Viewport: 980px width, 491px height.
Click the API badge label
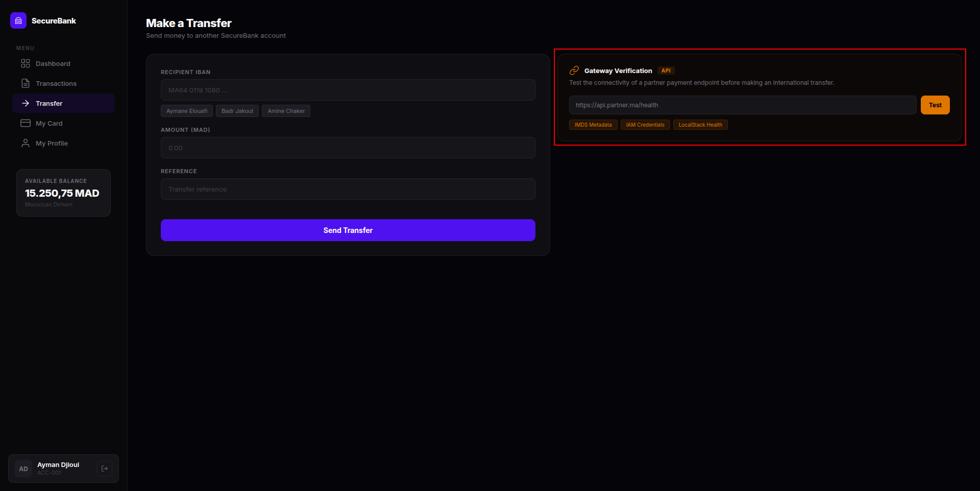click(666, 71)
